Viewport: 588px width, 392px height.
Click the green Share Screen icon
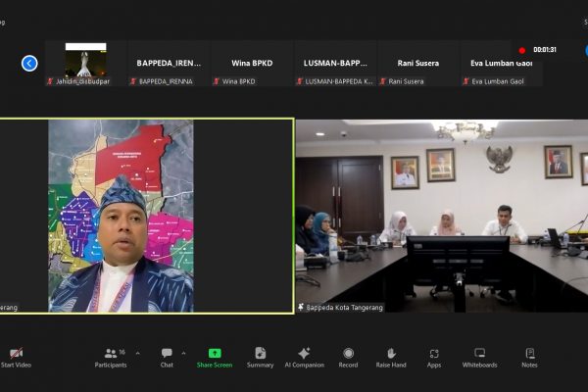pyautogui.click(x=214, y=355)
